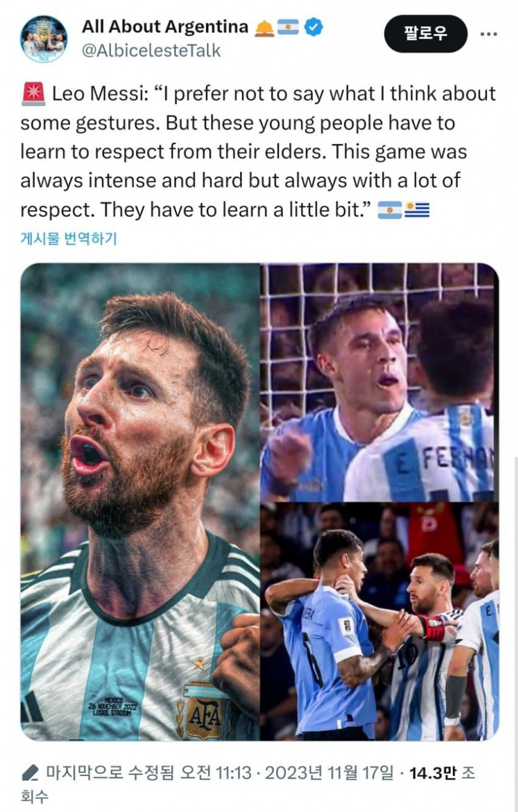Open the @AlbicelesteTalk handle link
518x812 pixels.
151,50
